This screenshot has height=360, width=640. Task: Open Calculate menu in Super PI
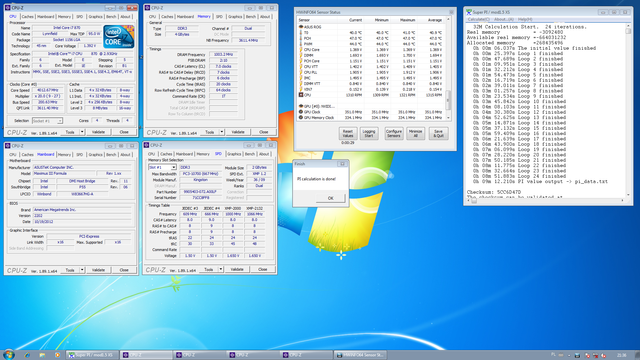479,19
